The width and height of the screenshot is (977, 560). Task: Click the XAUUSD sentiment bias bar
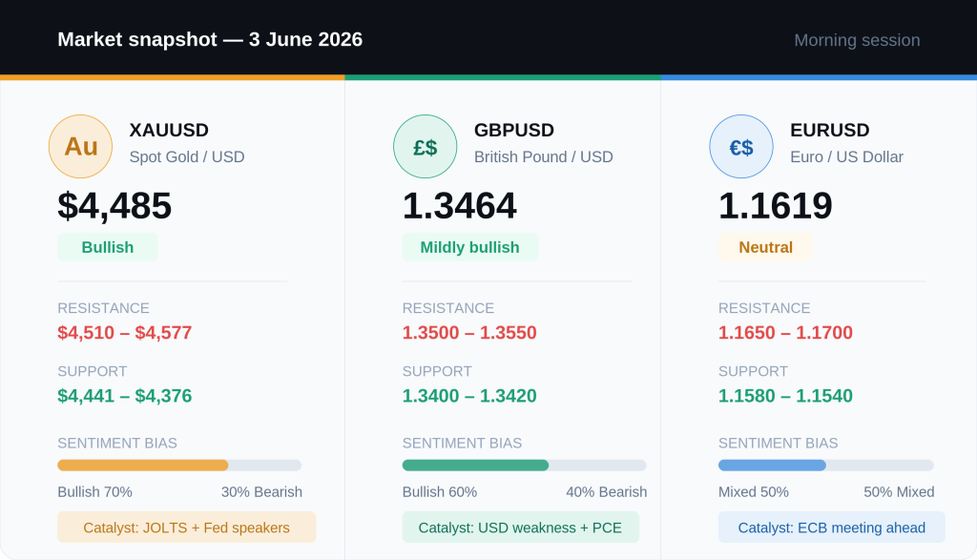pos(179,466)
